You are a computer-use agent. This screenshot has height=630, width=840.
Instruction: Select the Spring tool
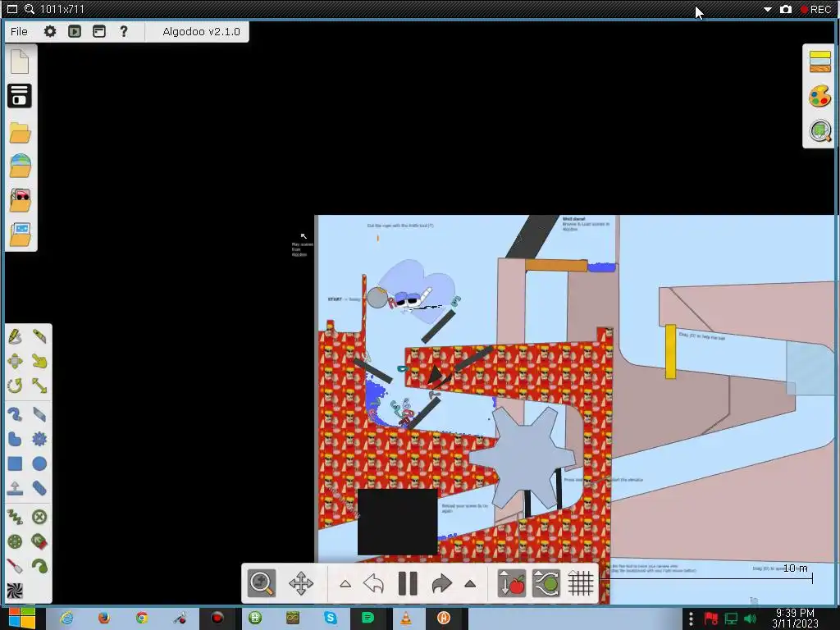coord(15,517)
